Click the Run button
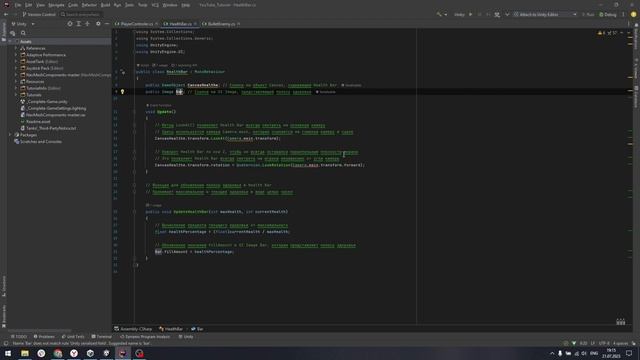Viewport: 640px width, 360px height. (588, 14)
